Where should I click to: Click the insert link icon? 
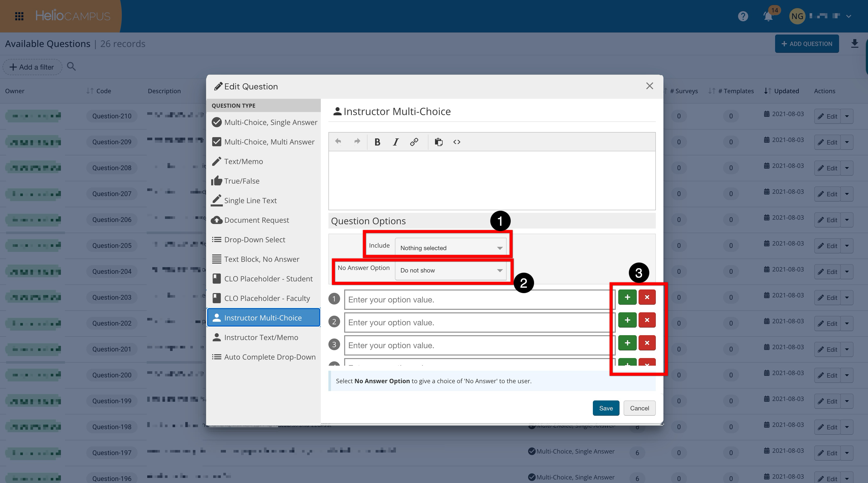point(414,142)
